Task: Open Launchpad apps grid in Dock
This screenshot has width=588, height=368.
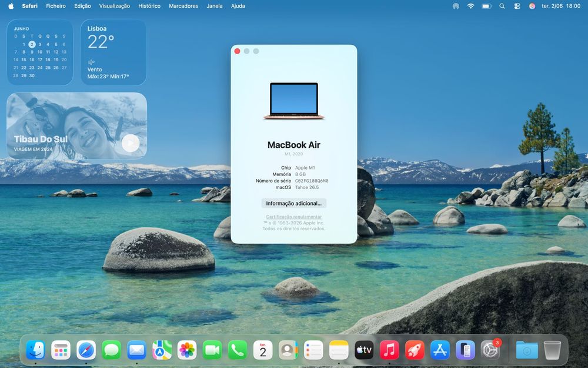Action: coord(61,350)
